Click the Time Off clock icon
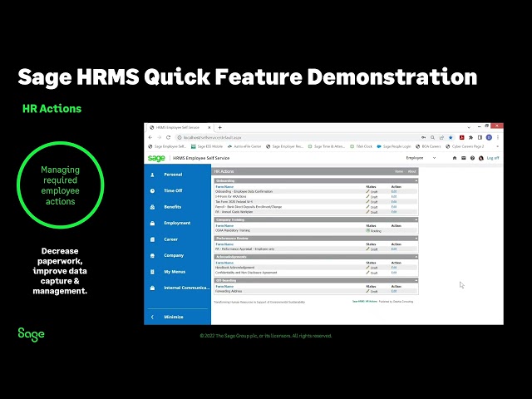The width and height of the screenshot is (532, 399). coord(152,191)
